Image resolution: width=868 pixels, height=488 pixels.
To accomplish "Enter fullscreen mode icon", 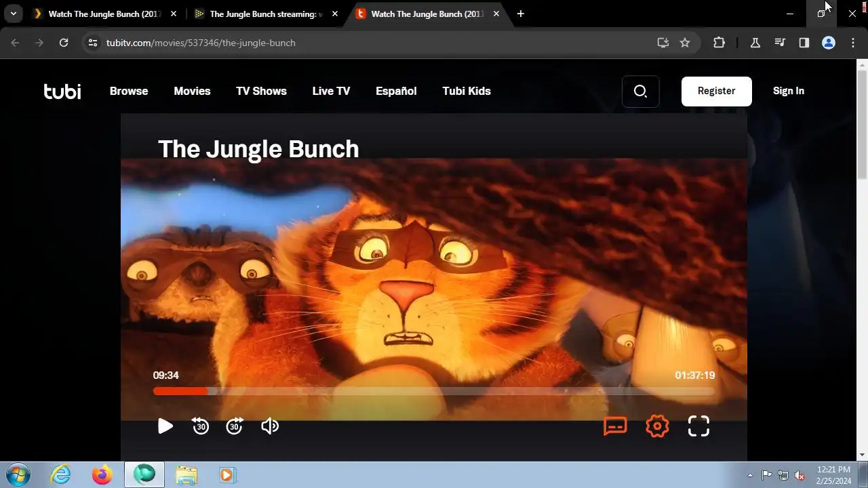I will tap(698, 426).
